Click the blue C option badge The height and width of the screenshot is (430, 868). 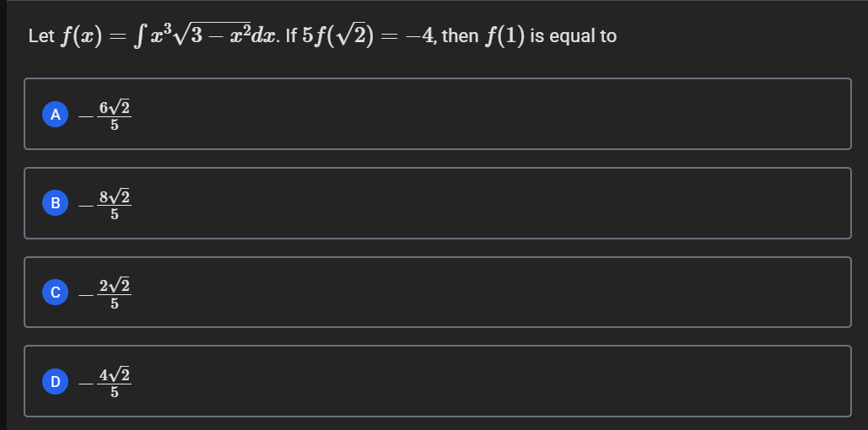pos(55,293)
